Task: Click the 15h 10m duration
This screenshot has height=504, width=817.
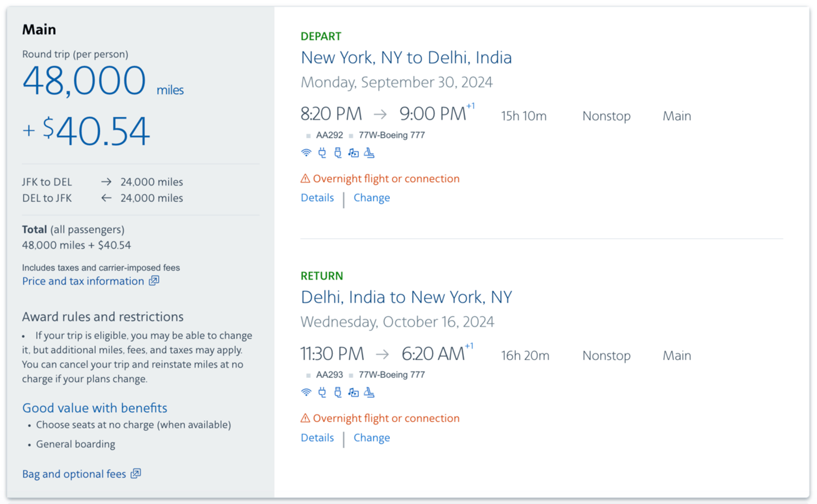Action: pos(524,116)
